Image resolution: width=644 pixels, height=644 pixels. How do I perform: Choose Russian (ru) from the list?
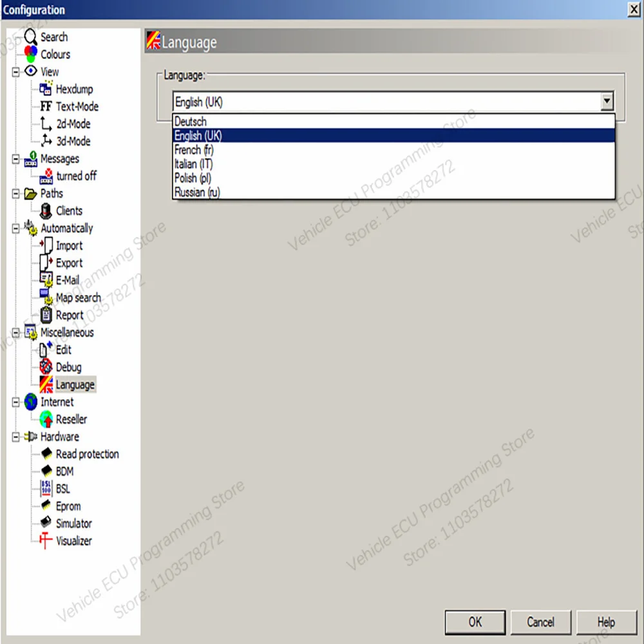coord(393,192)
